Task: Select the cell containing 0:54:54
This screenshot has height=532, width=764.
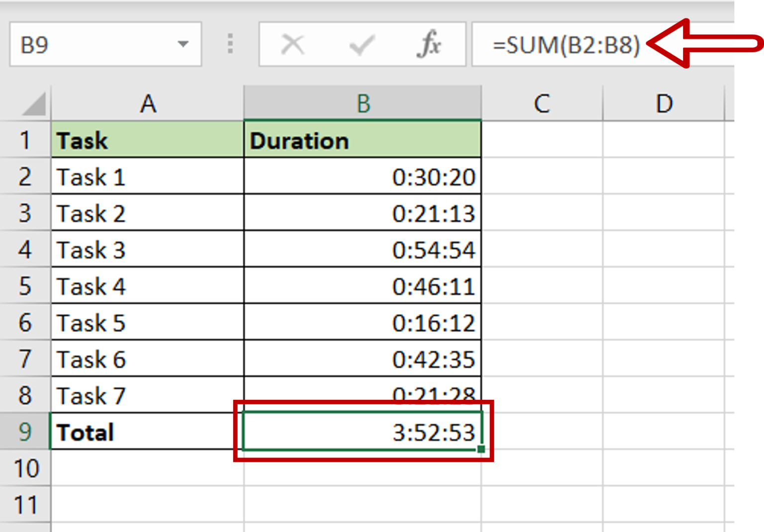Action: coord(363,250)
